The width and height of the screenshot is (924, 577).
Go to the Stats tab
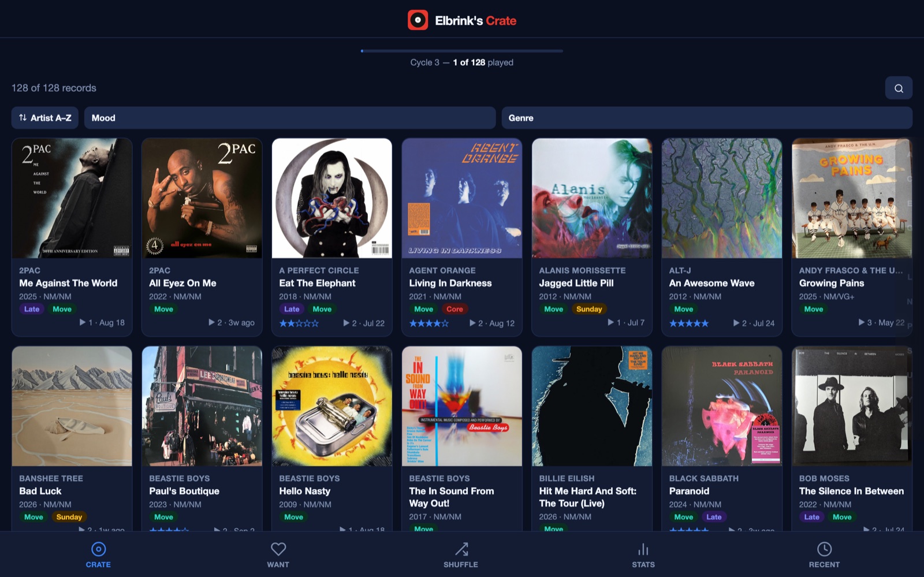(643, 554)
